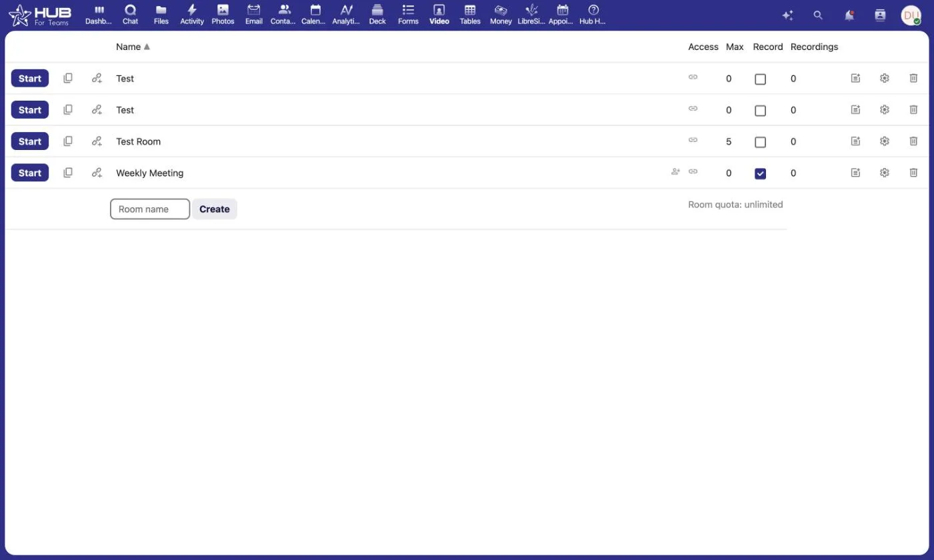Edit the Weekly Meeting room name
The height and width of the screenshot is (560, 934).
pyautogui.click(x=149, y=173)
